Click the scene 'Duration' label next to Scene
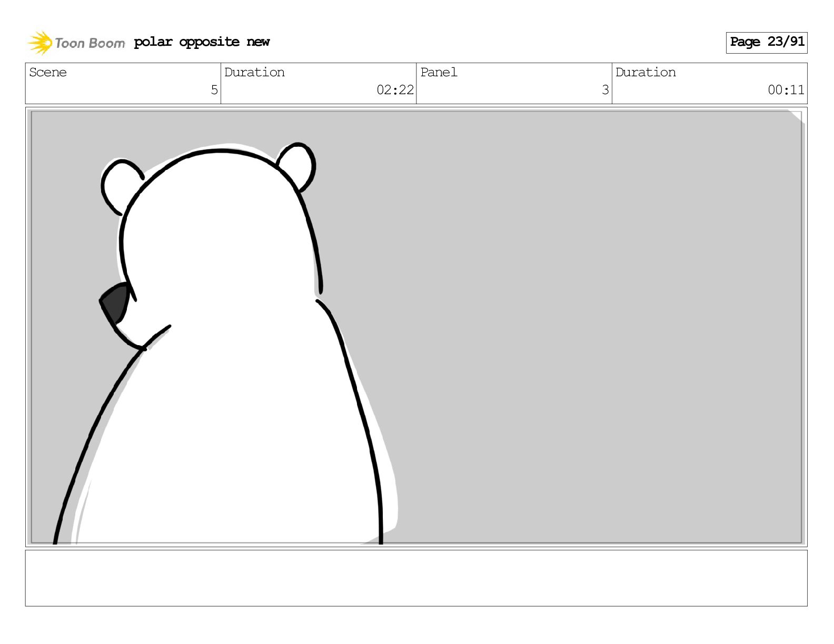The height and width of the screenshot is (644, 834). tap(254, 73)
